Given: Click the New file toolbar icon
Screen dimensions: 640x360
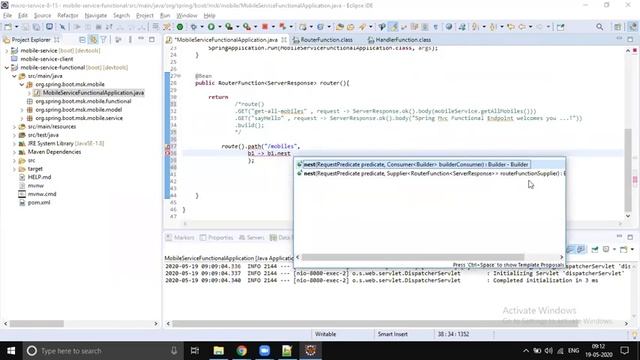Looking at the screenshot, I should [8, 27].
